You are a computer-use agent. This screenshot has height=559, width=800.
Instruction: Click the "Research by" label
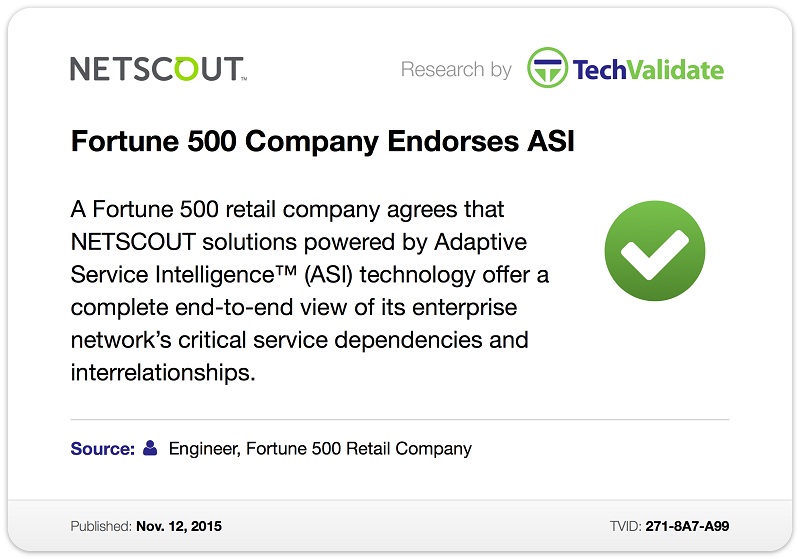tap(456, 69)
